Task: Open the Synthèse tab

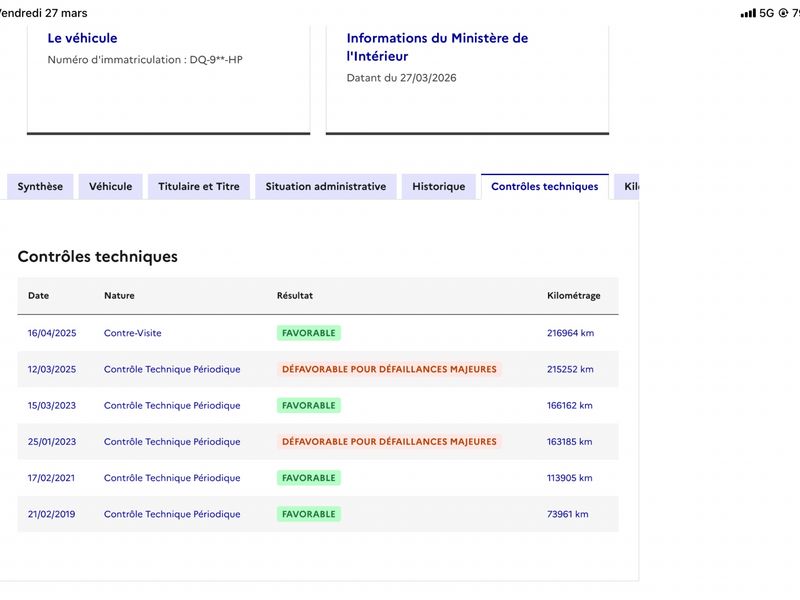Action: [x=40, y=187]
